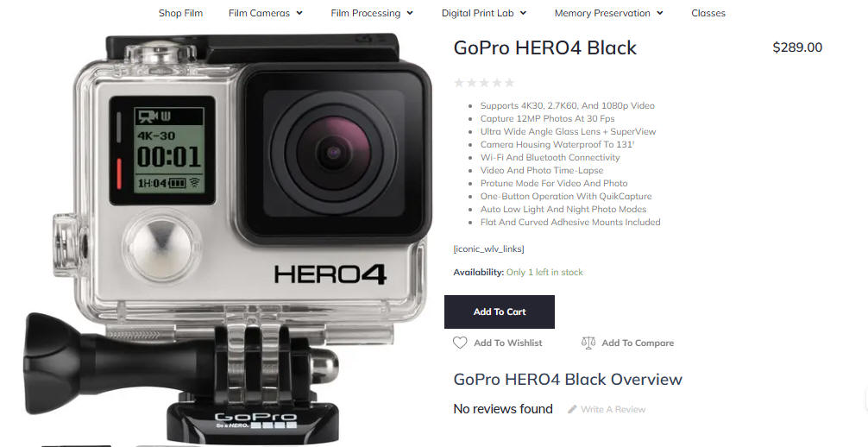Open the Digital Print Lab dropdown arrow
868x447 pixels.
tap(524, 13)
